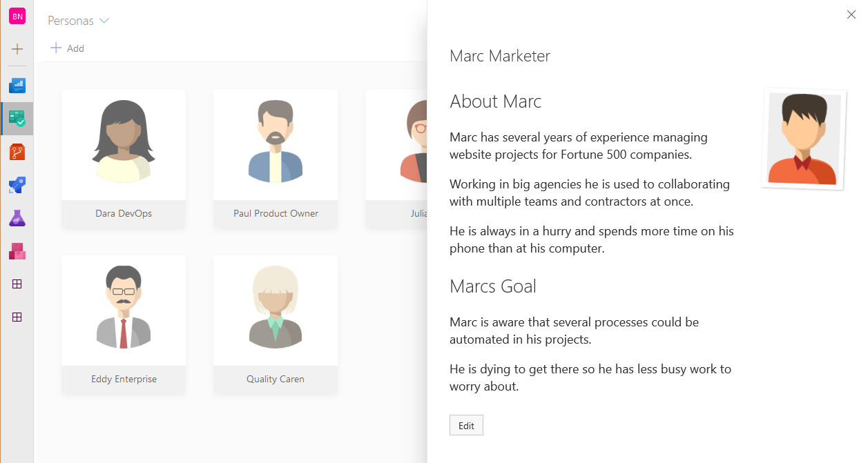
Task: Click the Personas page title
Action: coord(70,21)
